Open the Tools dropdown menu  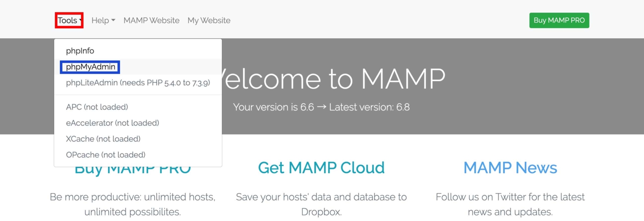[69, 20]
